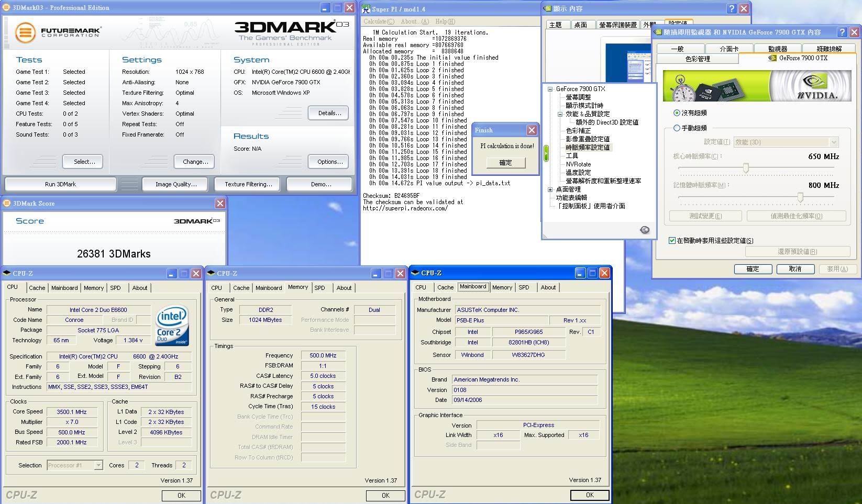The image size is (862, 504).
Task: Open 桌面 tab in 顯示 內容
Action: coord(580,25)
